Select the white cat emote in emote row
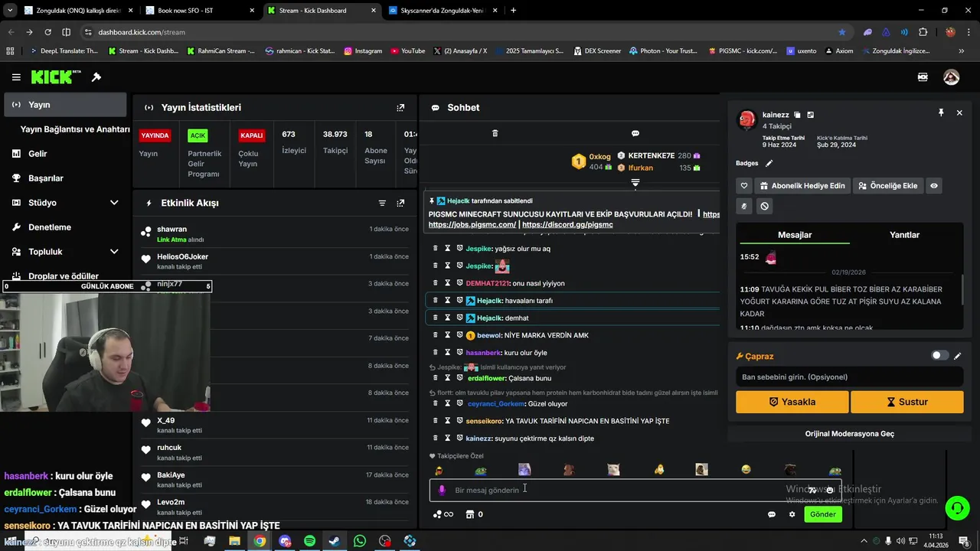 (x=613, y=469)
